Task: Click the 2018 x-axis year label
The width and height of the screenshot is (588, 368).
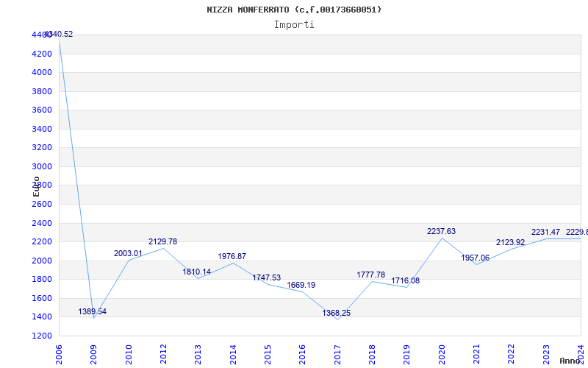Action: click(372, 355)
